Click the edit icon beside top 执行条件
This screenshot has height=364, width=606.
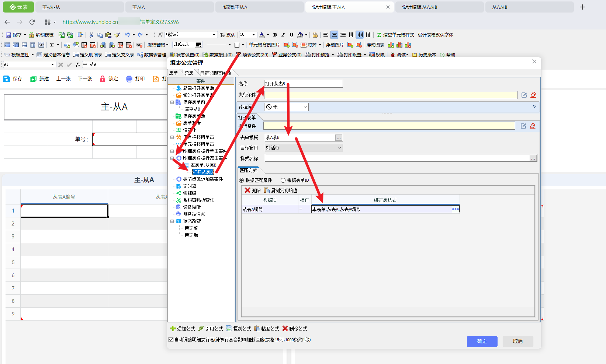click(x=524, y=95)
